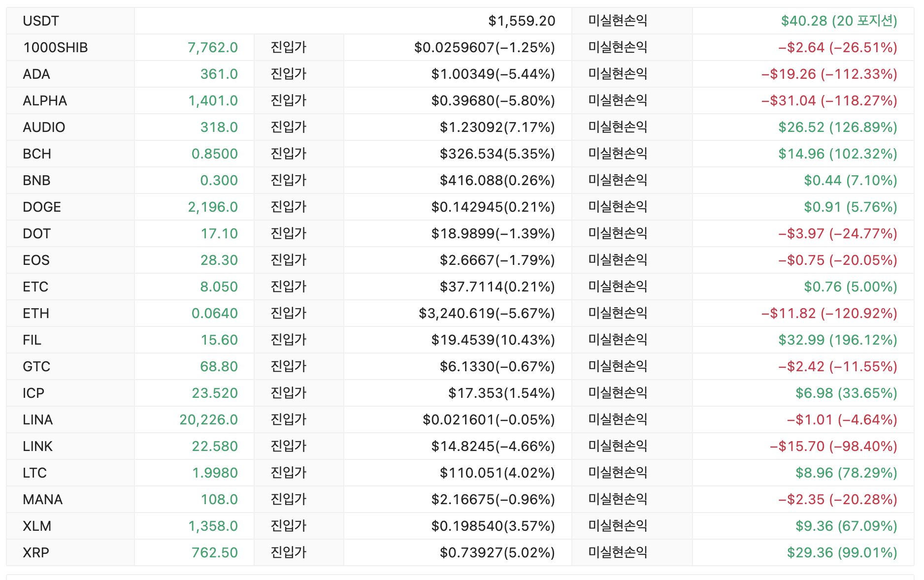Select the USDT balance $1,559.20 cell
The image size is (924, 580).
[353, 21]
